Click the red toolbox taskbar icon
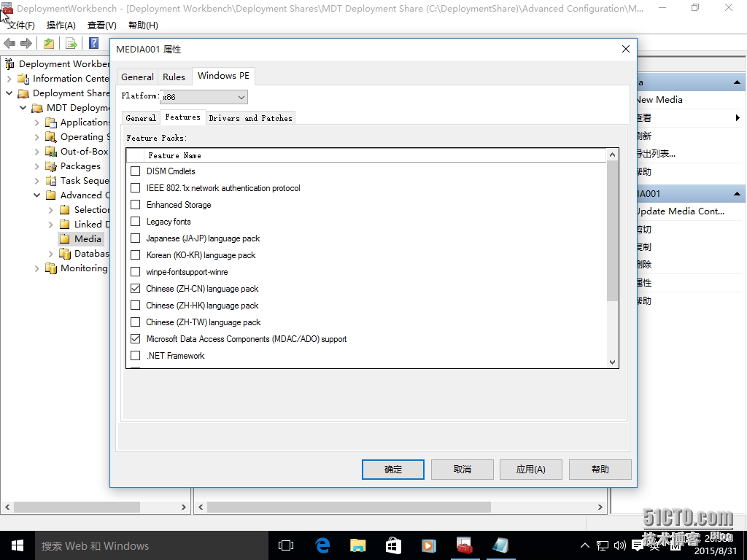 click(464, 545)
